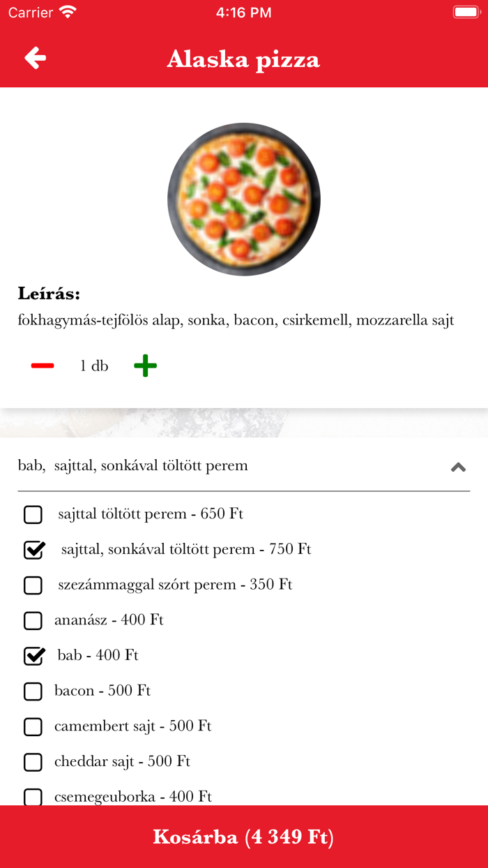This screenshot has height=868, width=488.
Task: Select the ananász topping checkbox
Action: [33, 620]
